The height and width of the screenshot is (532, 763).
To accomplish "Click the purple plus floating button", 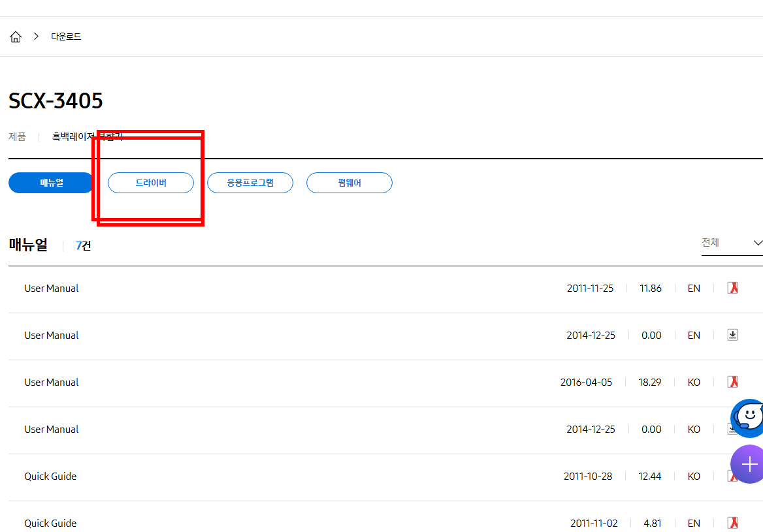I will (x=749, y=464).
